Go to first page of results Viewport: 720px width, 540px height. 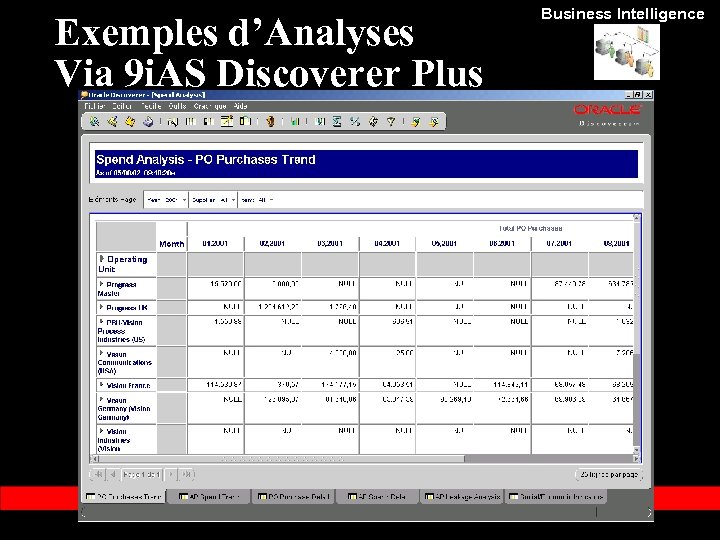coord(98,474)
